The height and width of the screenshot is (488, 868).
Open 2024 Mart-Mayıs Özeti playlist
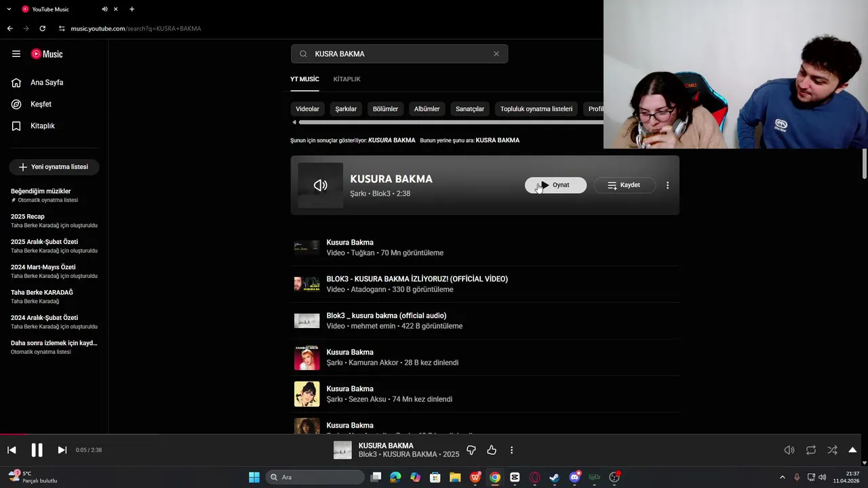pos(54,271)
